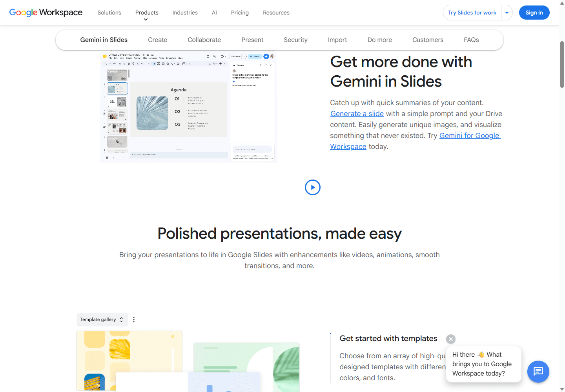The width and height of the screenshot is (565, 392).
Task: Click the Sign in button
Action: click(x=534, y=13)
